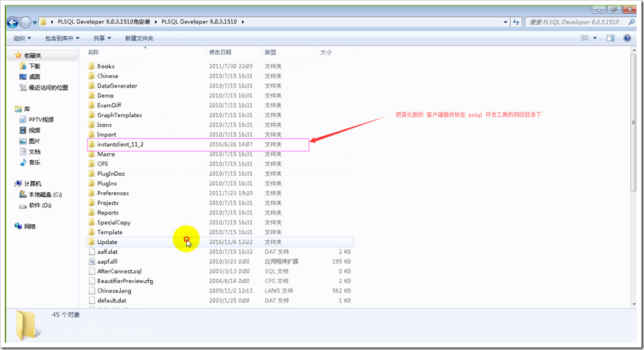Viewport: 644px width, 350px height.
Task: Select the GraphTemplates folder icon
Action: pos(91,115)
